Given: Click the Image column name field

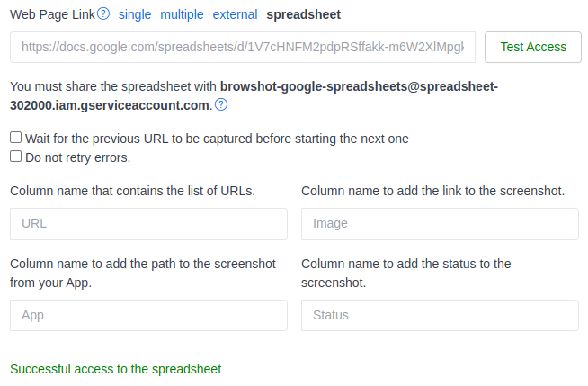Looking at the screenshot, I should pyautogui.click(x=440, y=224).
